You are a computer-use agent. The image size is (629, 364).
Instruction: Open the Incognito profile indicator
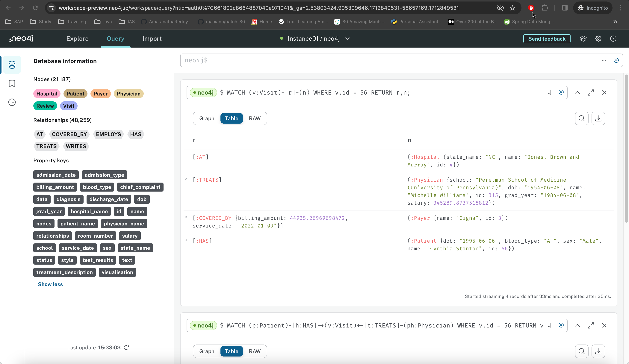[x=593, y=8]
